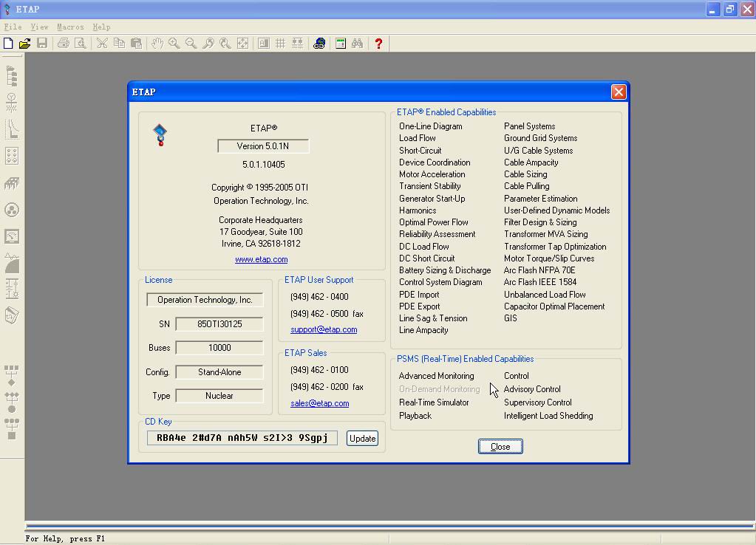Click the meter monitor sidebar icon
756x545 pixels.
coord(12,236)
